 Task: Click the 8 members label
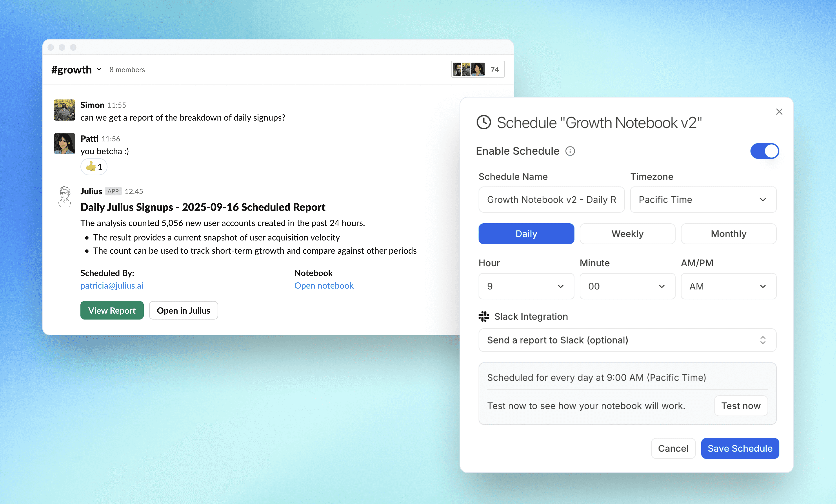127,70
